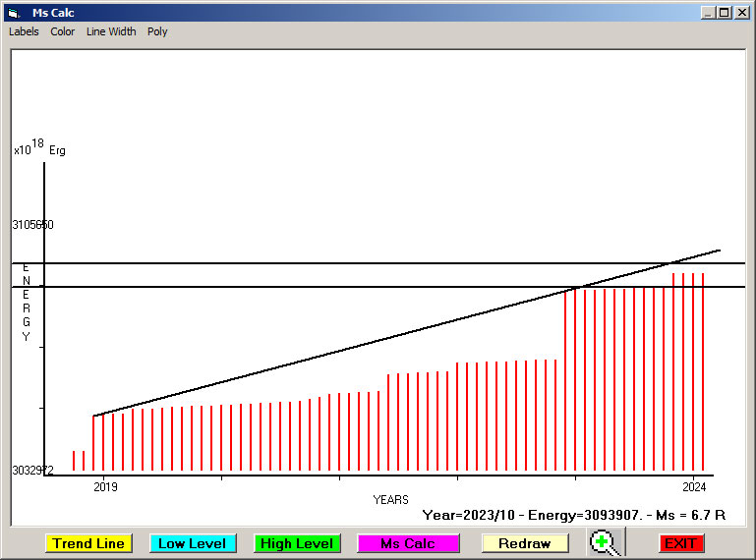Screen dimensions: 756x560
Task: Minimize the Ms Calc window
Action: tap(708, 13)
